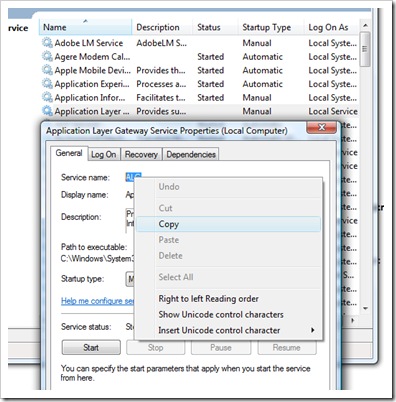Select the Adobe LM Service row name
Viewport: 396px width, 402px height.
(89, 43)
